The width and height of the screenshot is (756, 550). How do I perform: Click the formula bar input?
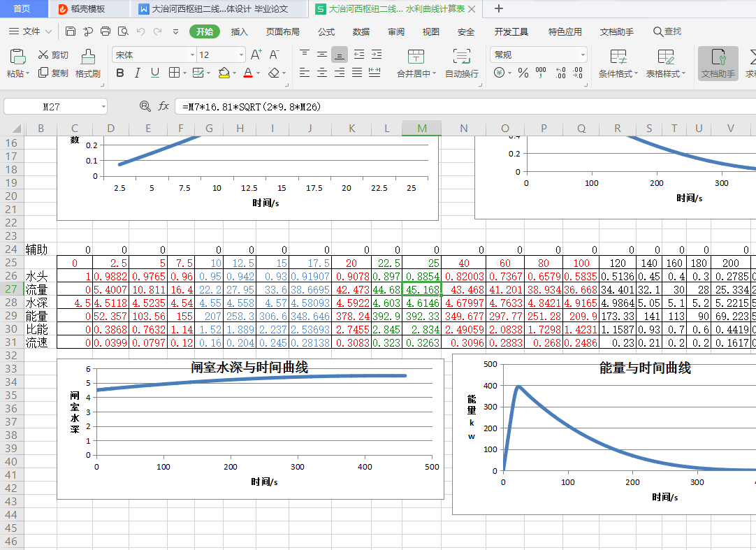point(465,107)
